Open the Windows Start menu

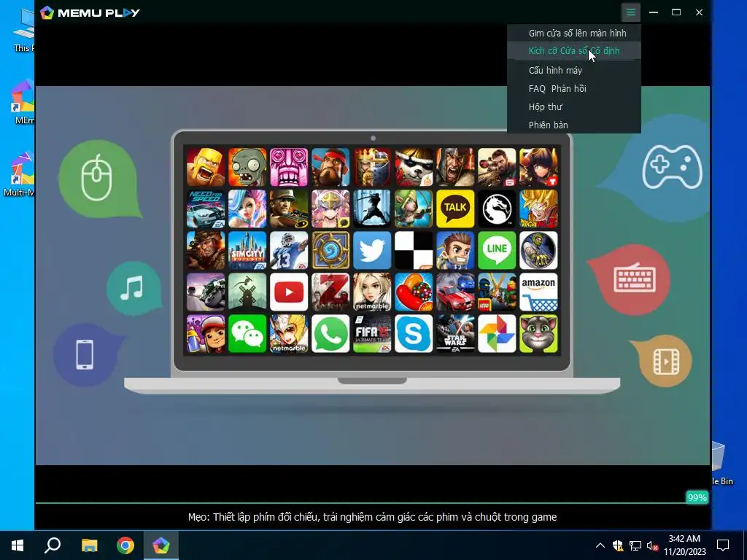click(18, 545)
